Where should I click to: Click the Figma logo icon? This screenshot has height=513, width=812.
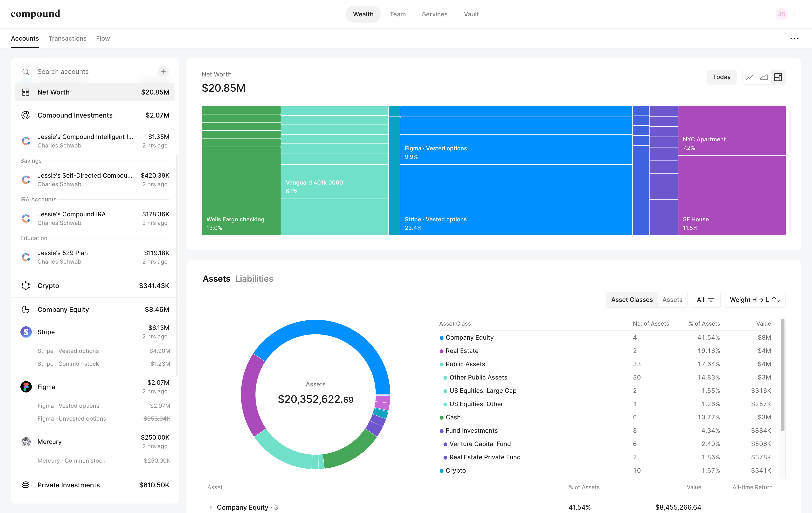pos(26,387)
